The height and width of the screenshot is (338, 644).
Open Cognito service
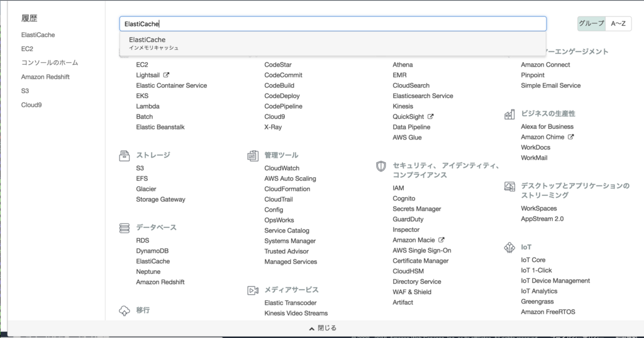click(x=404, y=199)
